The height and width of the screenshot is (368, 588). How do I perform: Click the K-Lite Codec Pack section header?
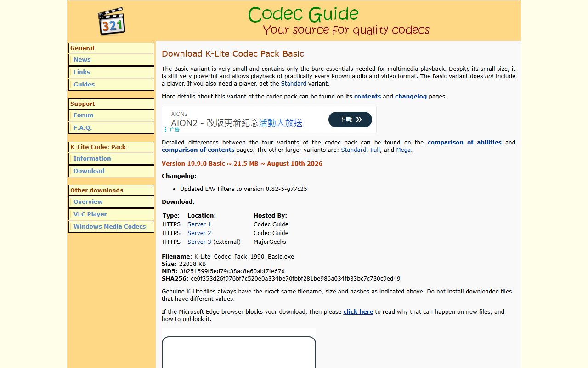pyautogui.click(x=112, y=147)
